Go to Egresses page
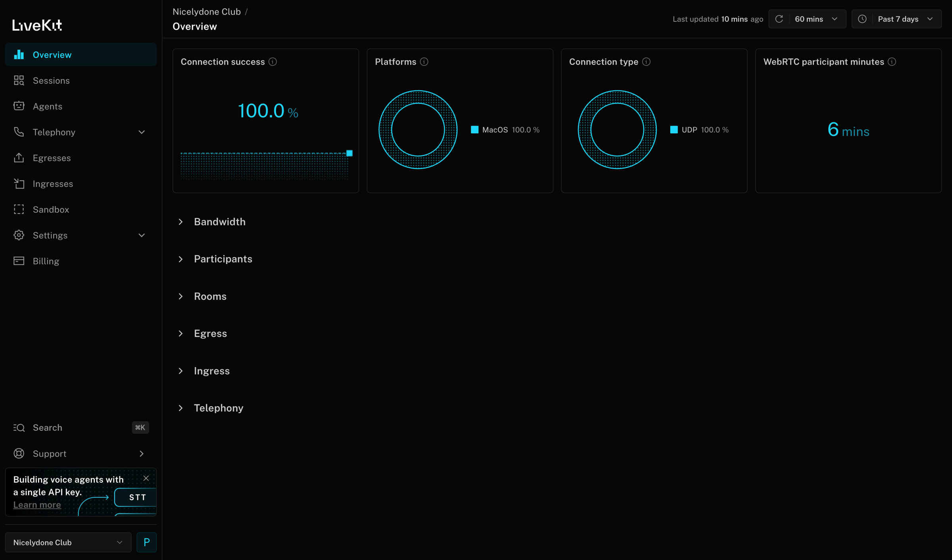The height and width of the screenshot is (560, 952). pyautogui.click(x=81, y=158)
